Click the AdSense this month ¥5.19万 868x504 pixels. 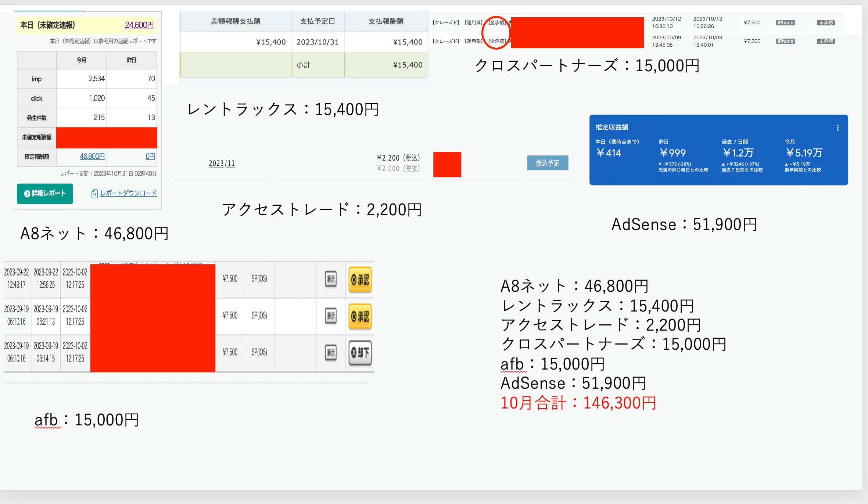coord(804,153)
